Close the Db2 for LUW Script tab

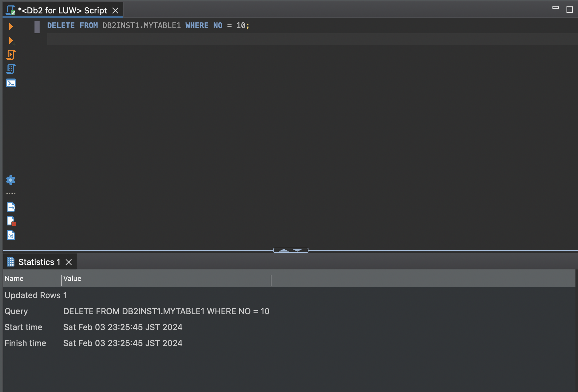[x=116, y=11]
